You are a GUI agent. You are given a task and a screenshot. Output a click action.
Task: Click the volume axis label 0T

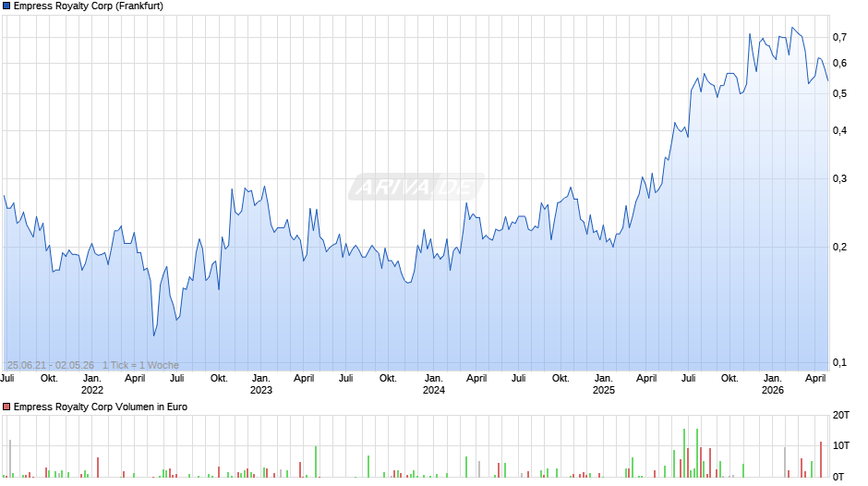838,477
